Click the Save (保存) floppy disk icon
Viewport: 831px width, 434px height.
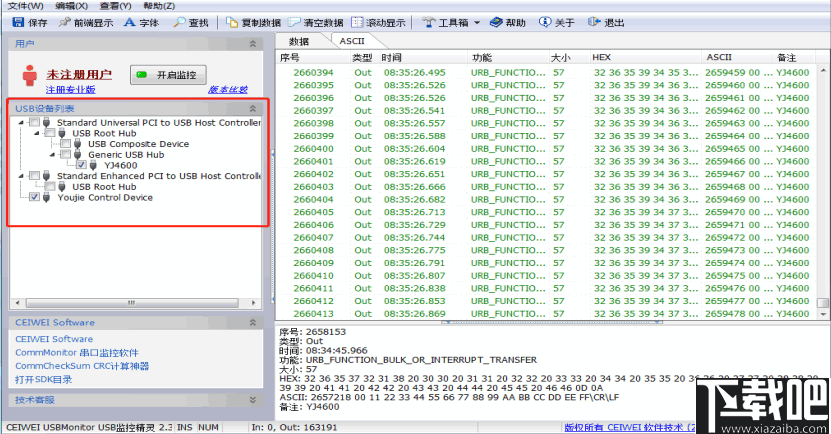click(18, 22)
